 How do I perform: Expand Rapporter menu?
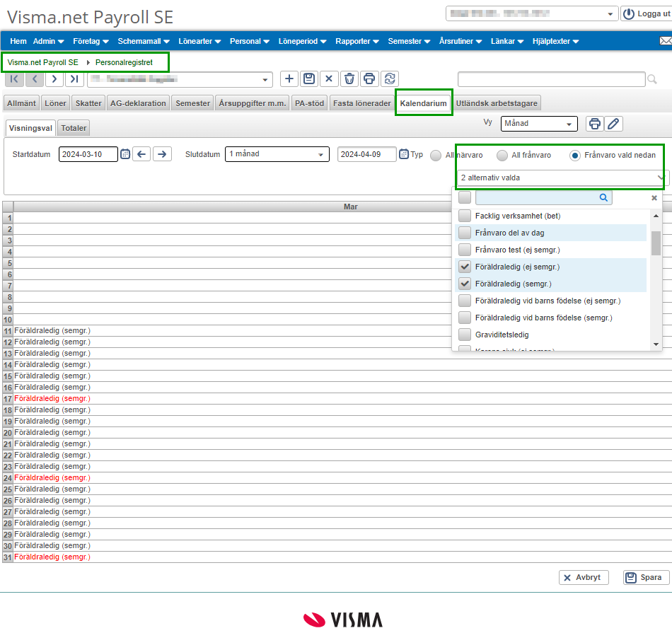click(x=357, y=41)
